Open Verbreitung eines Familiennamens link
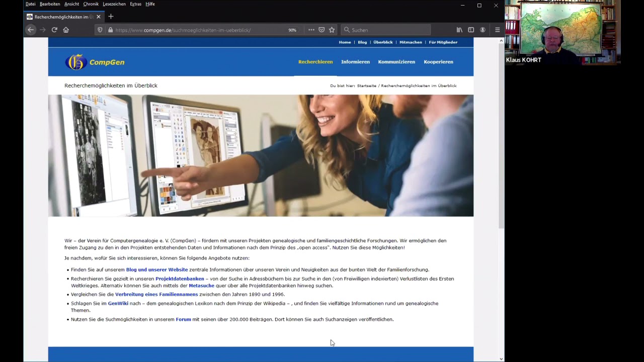The image size is (644, 362). pos(156,295)
